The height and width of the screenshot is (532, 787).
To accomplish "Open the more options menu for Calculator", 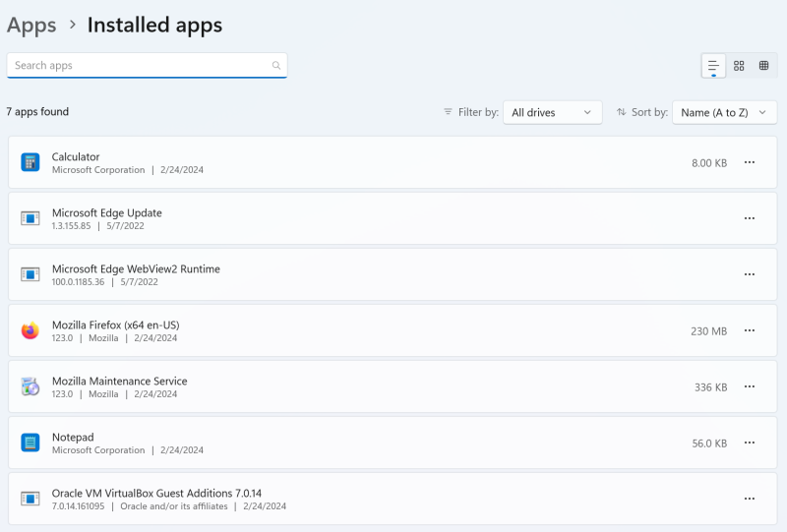I will pyautogui.click(x=750, y=162).
